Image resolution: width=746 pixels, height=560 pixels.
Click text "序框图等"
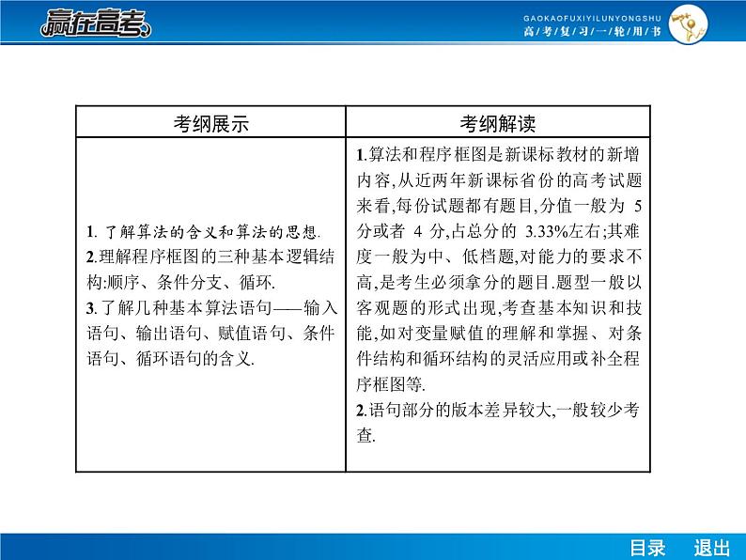[x=389, y=384]
